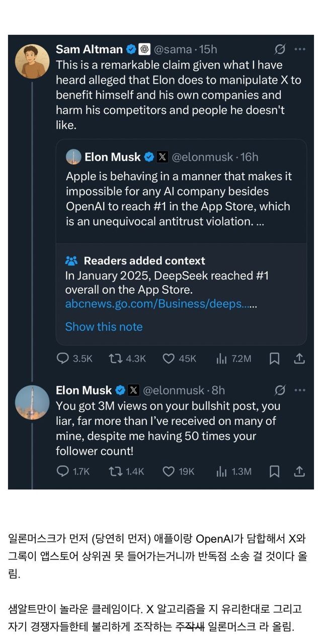Bookmark Elon Musk's reply tweet
The height and width of the screenshot is (644, 322).
coord(275,471)
